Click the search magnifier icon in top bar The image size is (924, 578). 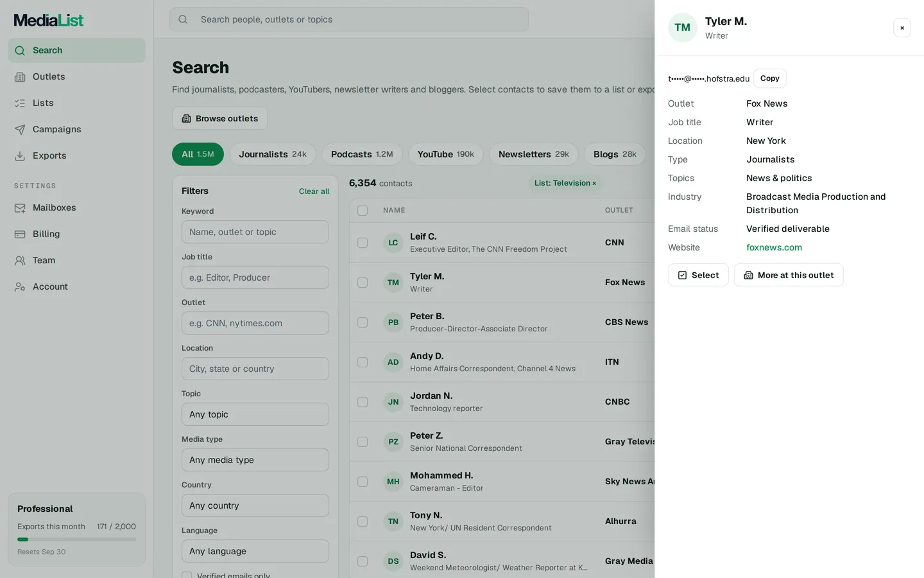tap(183, 19)
